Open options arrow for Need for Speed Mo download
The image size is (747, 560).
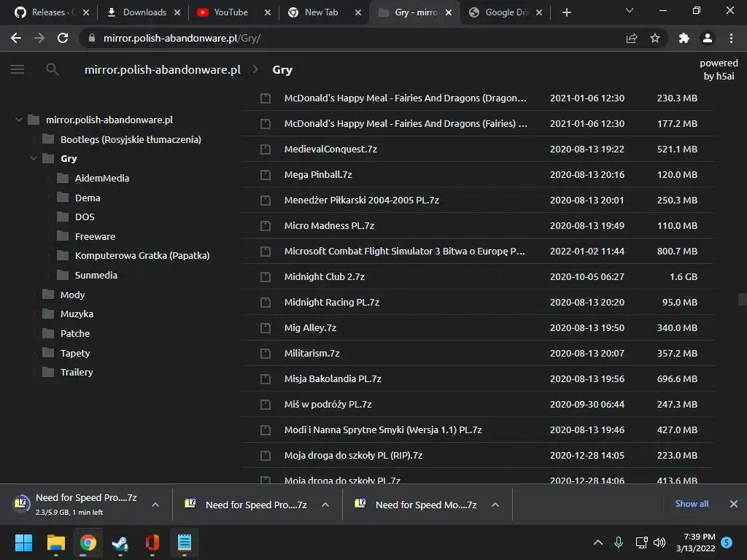(495, 505)
